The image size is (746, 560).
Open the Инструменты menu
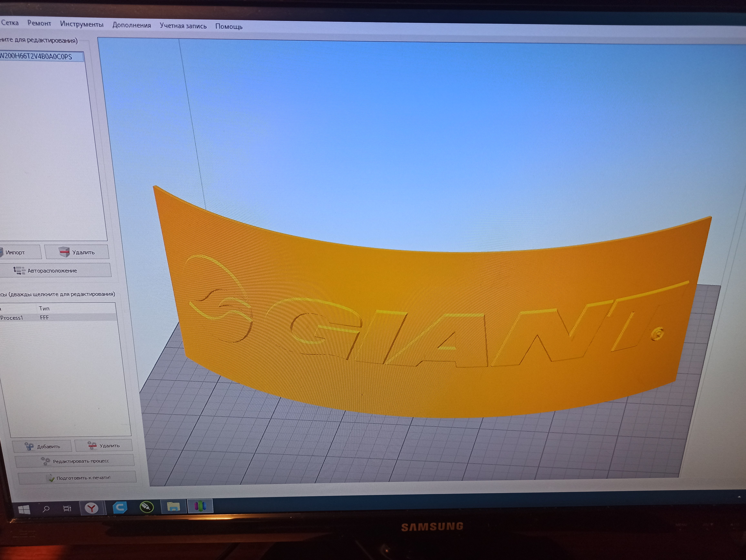(x=82, y=24)
